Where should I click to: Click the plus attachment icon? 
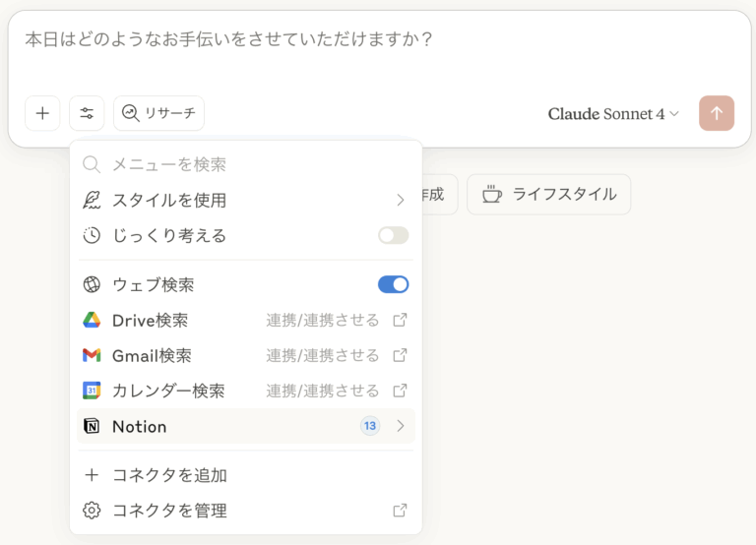pyautogui.click(x=42, y=113)
